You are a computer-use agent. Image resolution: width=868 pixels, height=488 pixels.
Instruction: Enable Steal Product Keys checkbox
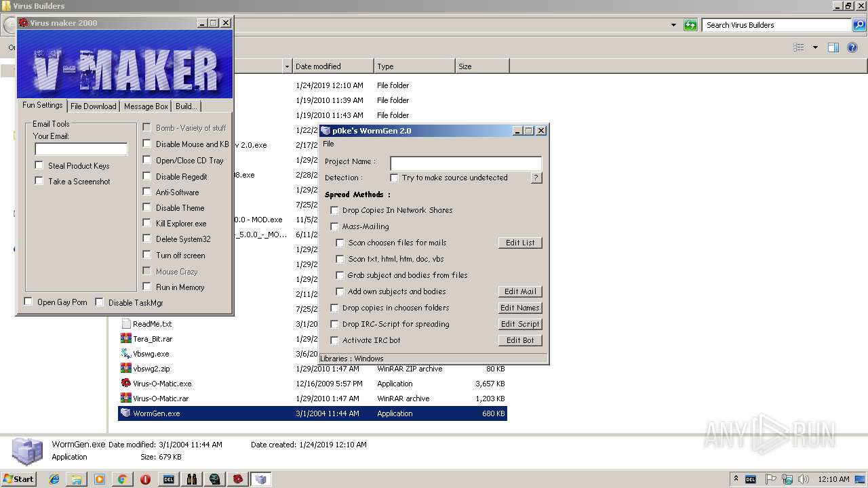(39, 165)
